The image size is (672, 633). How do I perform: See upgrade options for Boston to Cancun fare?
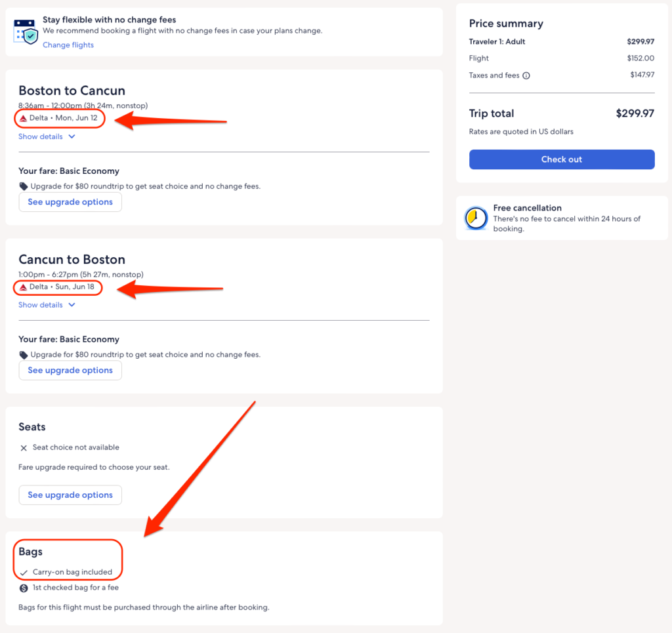point(70,202)
